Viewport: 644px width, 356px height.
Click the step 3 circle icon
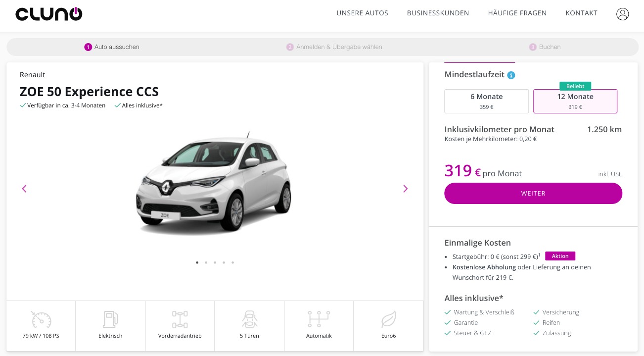pos(533,47)
